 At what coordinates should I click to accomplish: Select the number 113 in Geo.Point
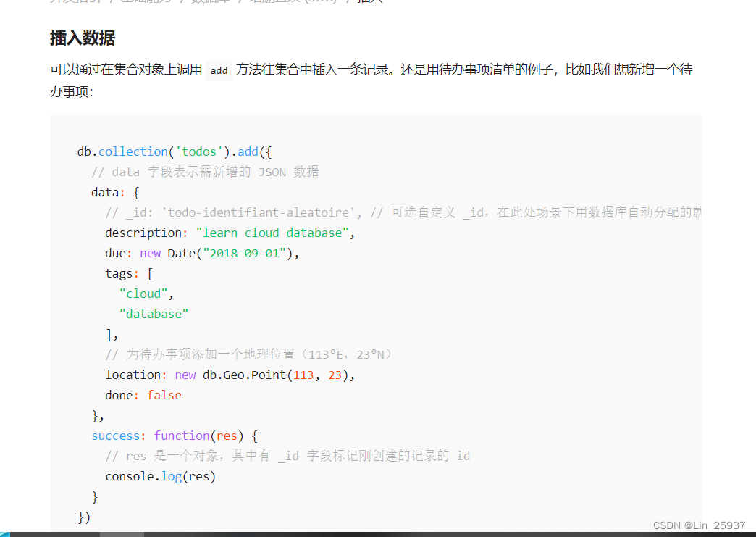(x=303, y=375)
